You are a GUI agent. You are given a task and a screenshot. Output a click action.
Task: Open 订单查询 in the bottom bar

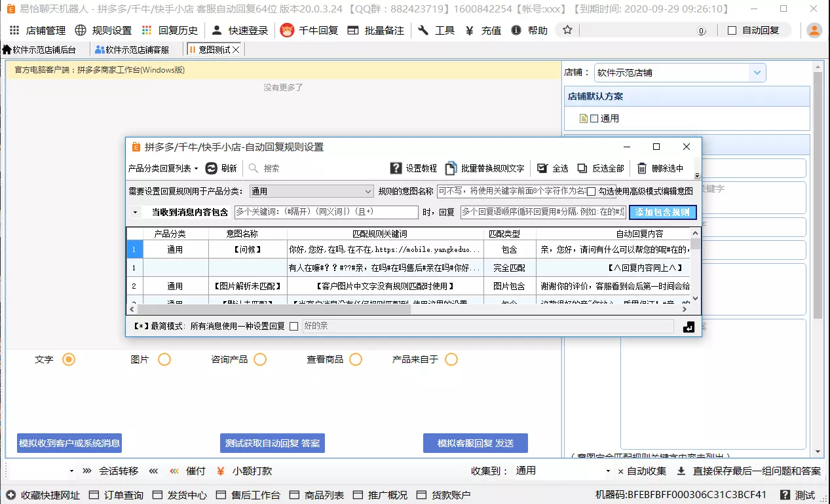[x=117, y=495]
